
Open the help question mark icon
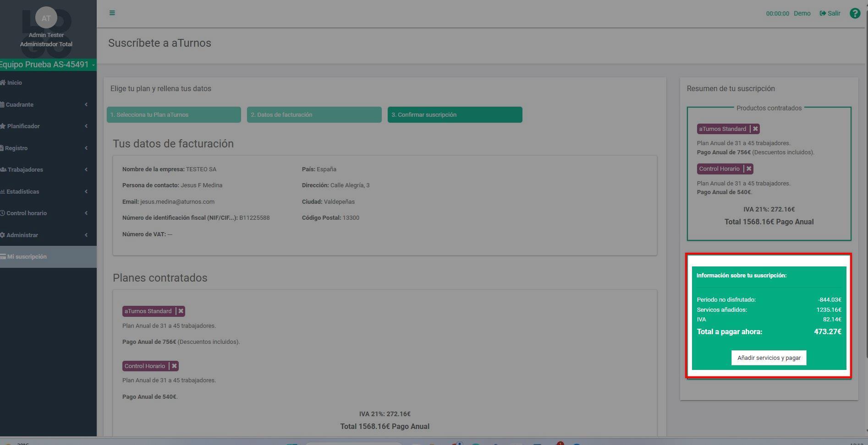pyautogui.click(x=855, y=13)
